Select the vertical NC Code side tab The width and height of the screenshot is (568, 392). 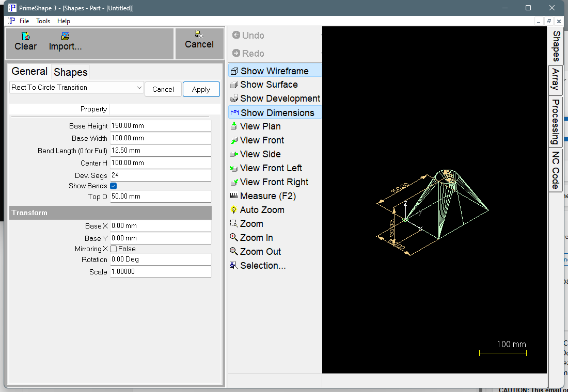pos(556,170)
